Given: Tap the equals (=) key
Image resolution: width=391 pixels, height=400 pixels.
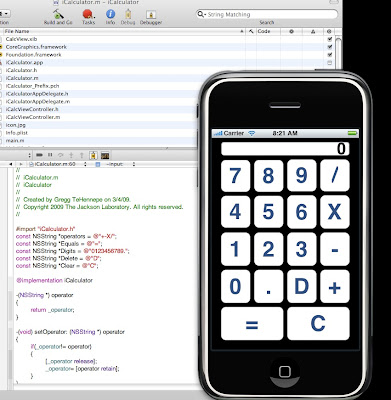Looking at the screenshot, I should (x=252, y=324).
